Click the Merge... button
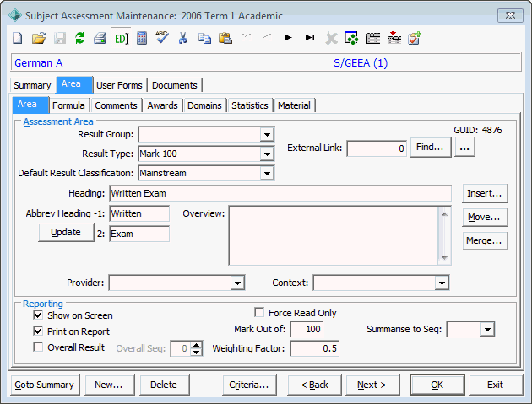The height and width of the screenshot is (404, 532). (485, 240)
